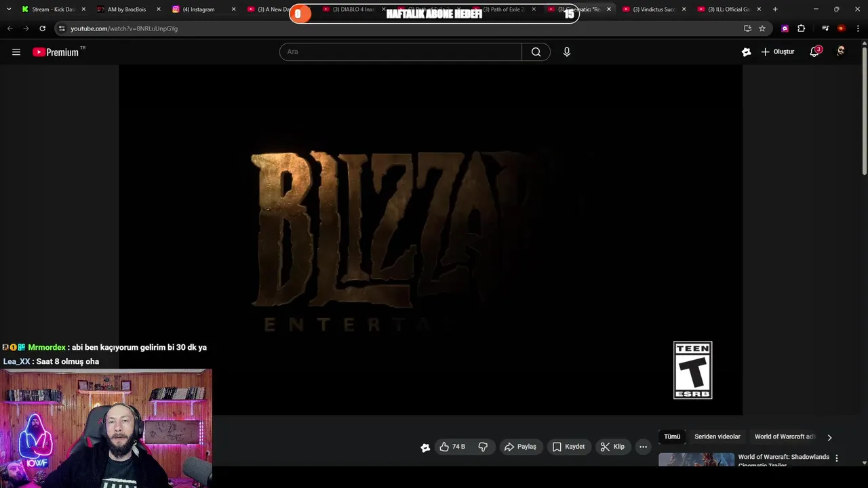Dislike the video with thumbs down
Screen dimensions: 868x488
point(483,447)
